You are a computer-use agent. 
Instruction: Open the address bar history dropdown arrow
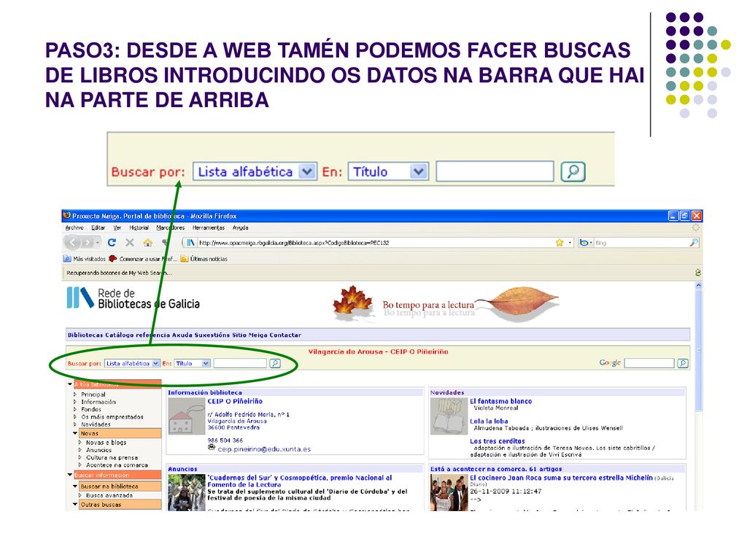pyautogui.click(x=570, y=243)
